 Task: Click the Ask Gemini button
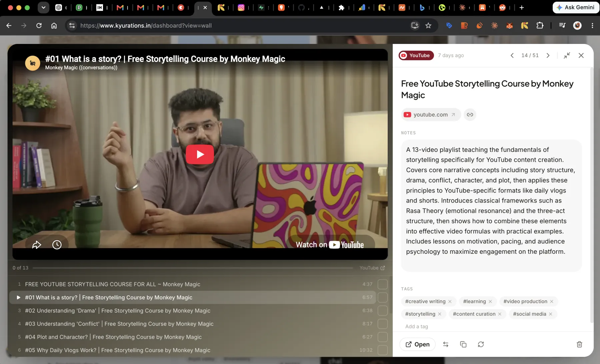pos(576,7)
